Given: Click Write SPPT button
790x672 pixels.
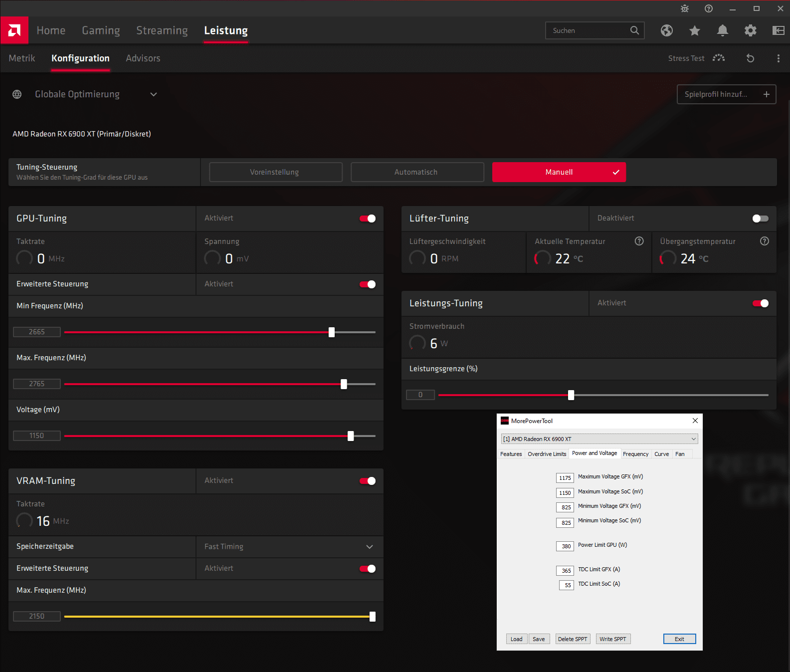Looking at the screenshot, I should click(613, 639).
